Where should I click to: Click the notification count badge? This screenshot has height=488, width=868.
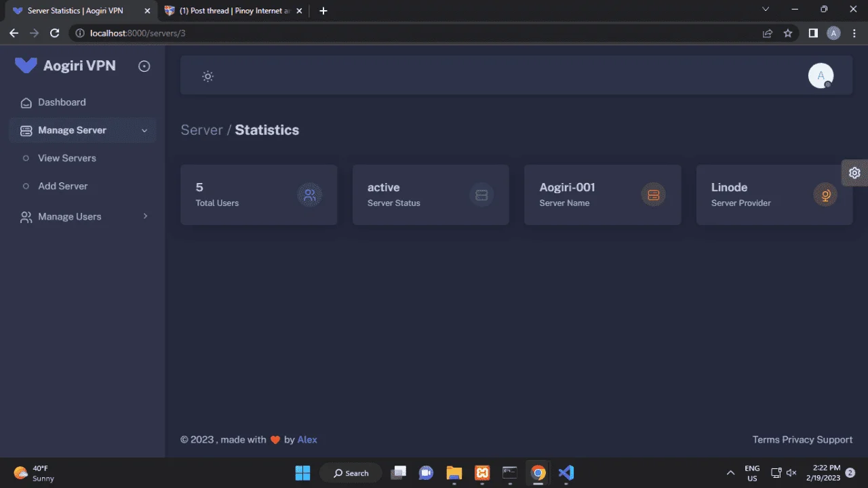850,472
